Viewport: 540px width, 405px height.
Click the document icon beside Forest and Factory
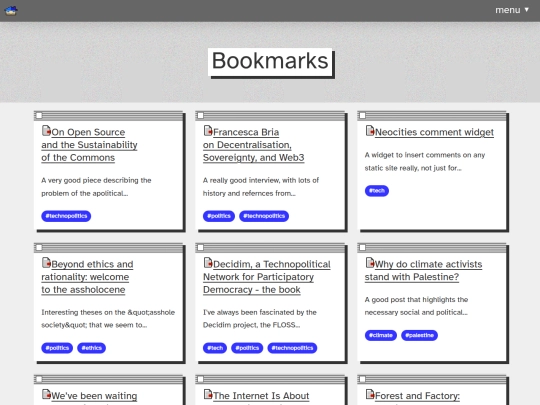point(370,394)
